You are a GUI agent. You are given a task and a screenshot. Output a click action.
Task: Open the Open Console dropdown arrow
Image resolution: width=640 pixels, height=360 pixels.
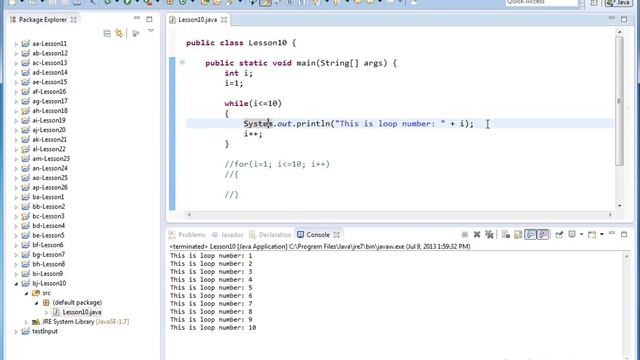[x=602, y=235]
